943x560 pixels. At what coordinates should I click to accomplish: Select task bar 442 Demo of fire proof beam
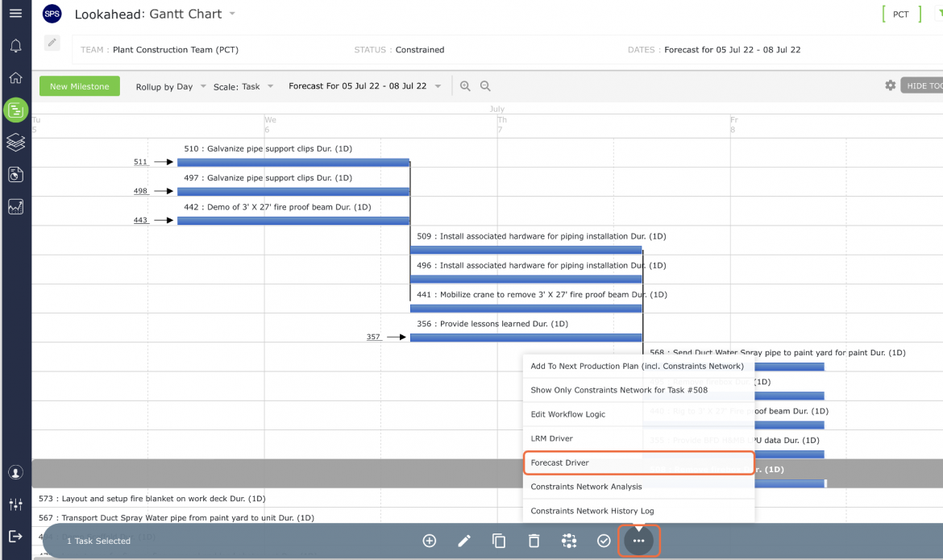293,221
